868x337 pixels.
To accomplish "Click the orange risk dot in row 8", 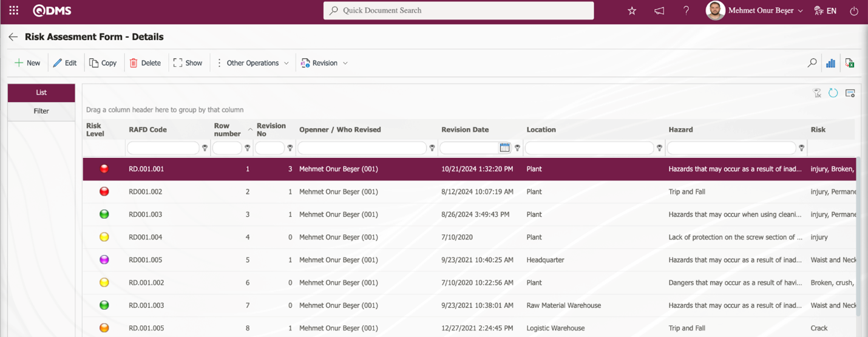I will click(x=104, y=328).
